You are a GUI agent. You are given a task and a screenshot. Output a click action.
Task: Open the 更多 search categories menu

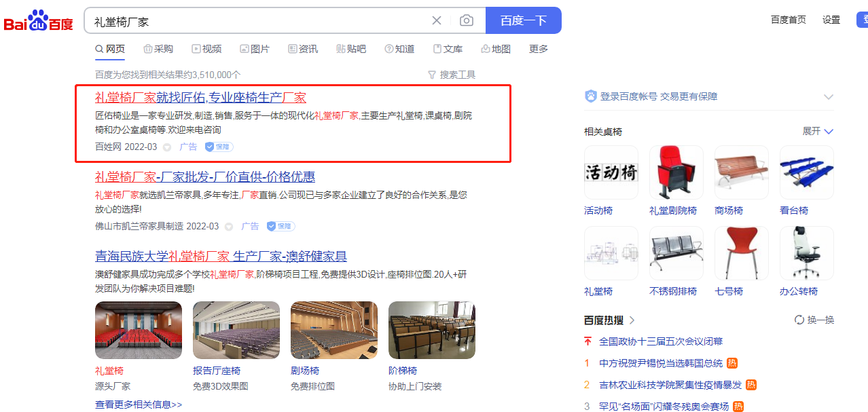pos(538,49)
